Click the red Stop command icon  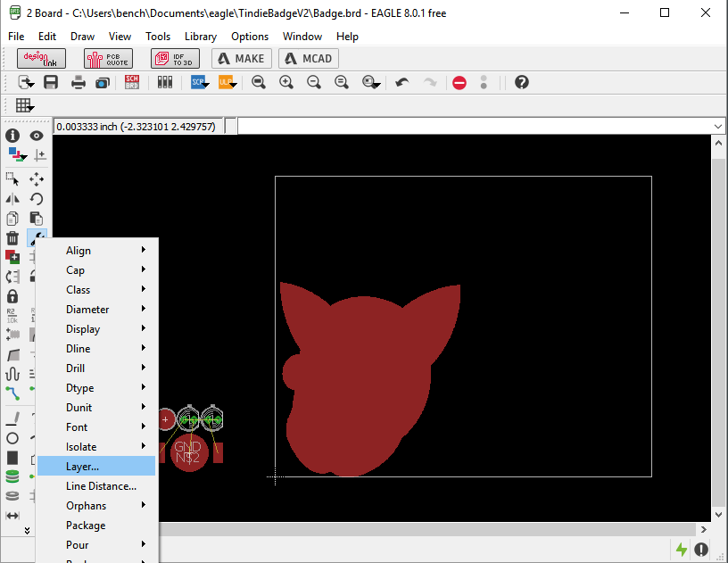pos(459,82)
